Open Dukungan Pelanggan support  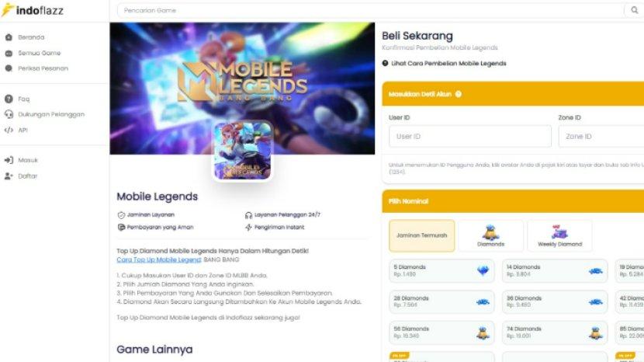pyautogui.click(x=51, y=114)
